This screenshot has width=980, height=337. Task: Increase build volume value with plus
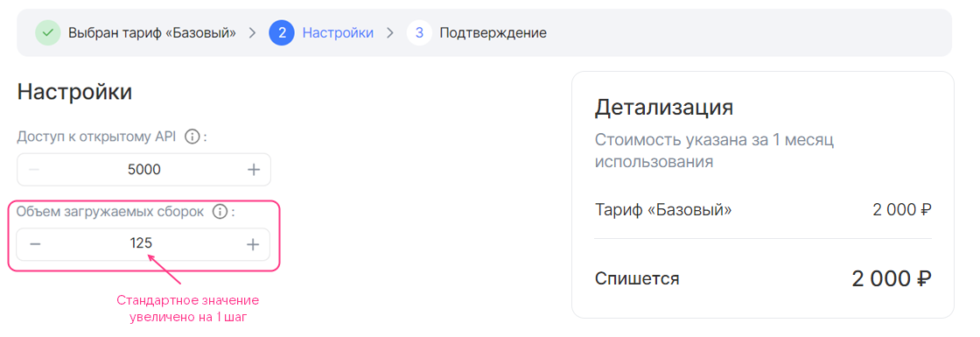(x=253, y=244)
